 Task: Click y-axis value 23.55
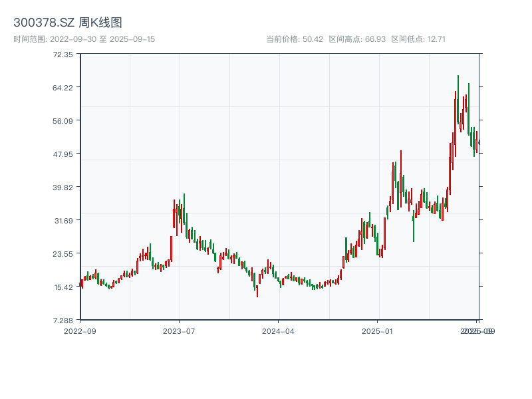tap(63, 254)
